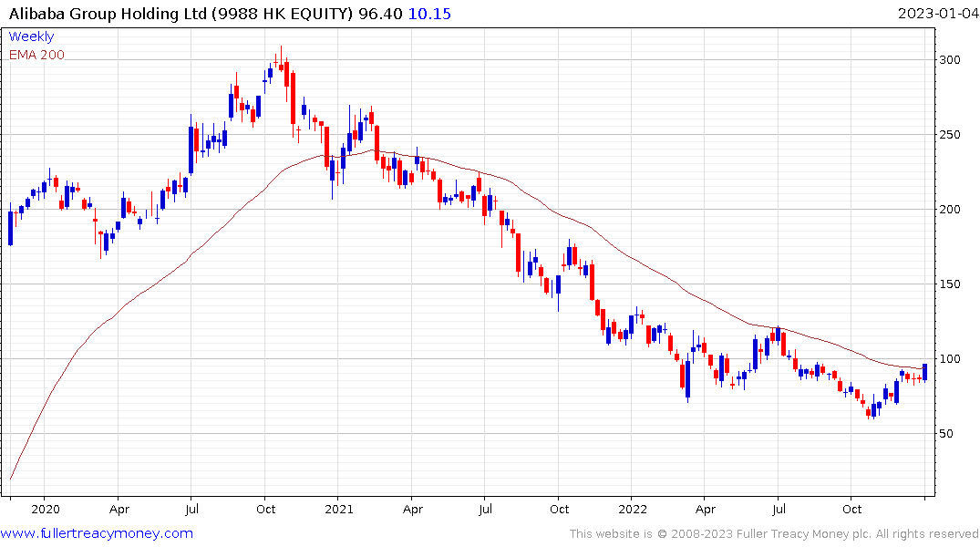
Task: Click the copyright notice text
Action: pos(774,534)
